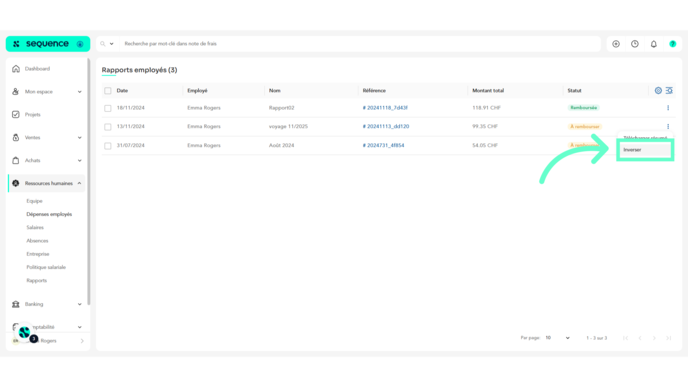Viewport: 688px width, 387px height.
Task: Sort by the Date column header
Action: click(x=122, y=90)
